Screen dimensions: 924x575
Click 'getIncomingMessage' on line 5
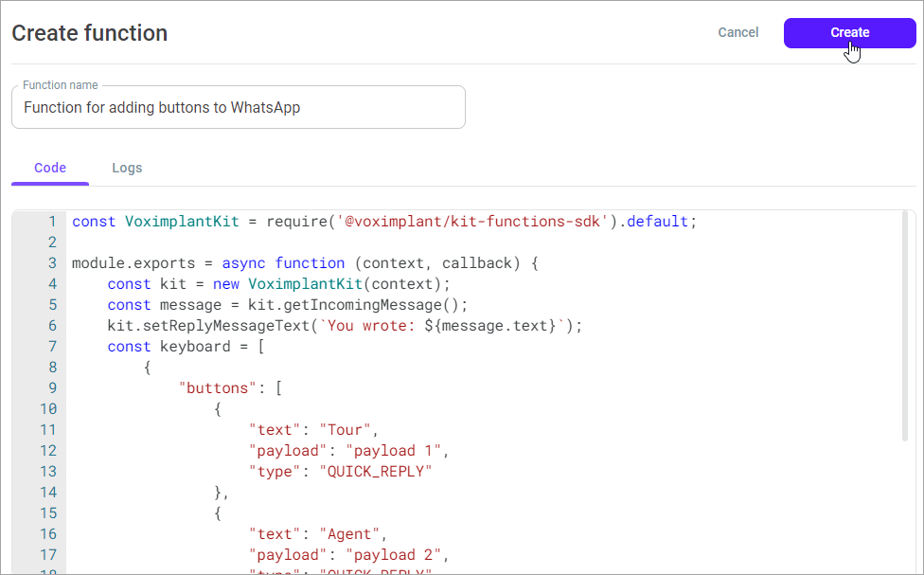coord(363,305)
